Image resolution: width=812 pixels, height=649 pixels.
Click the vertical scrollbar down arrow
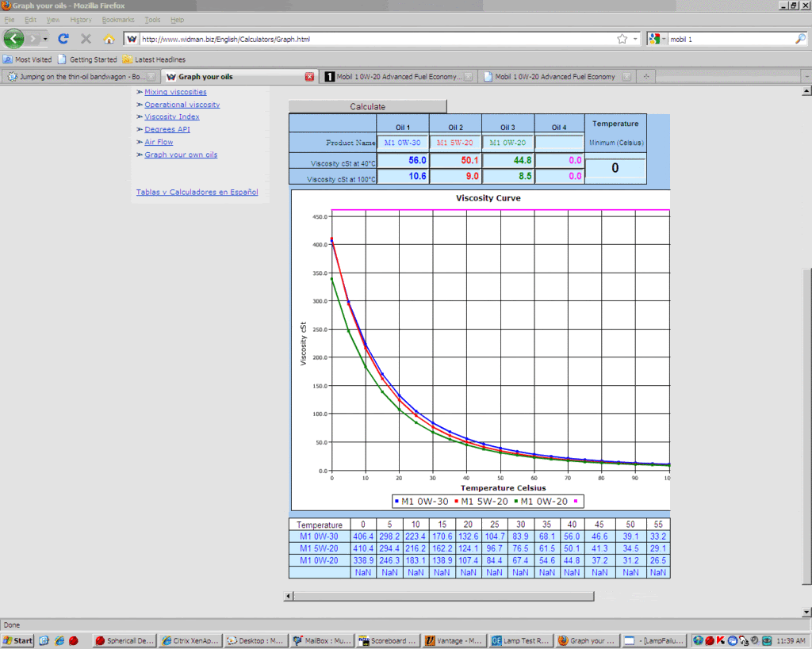pyautogui.click(x=806, y=613)
